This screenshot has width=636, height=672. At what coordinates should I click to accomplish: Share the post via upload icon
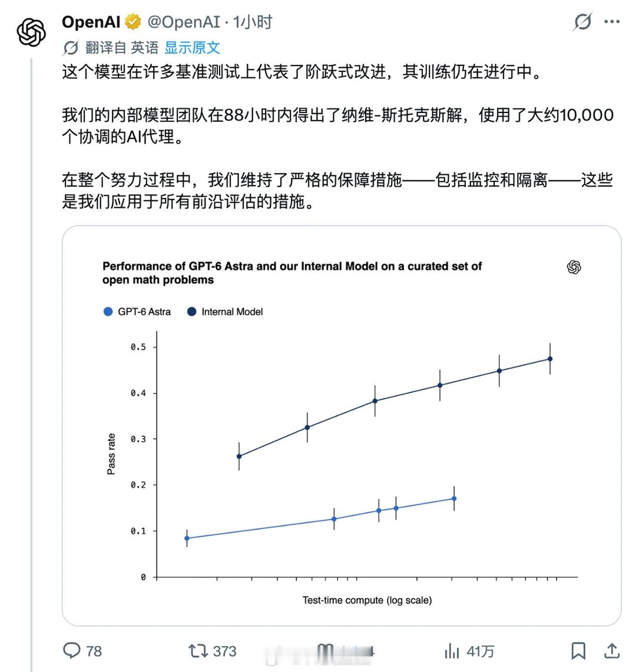click(612, 651)
